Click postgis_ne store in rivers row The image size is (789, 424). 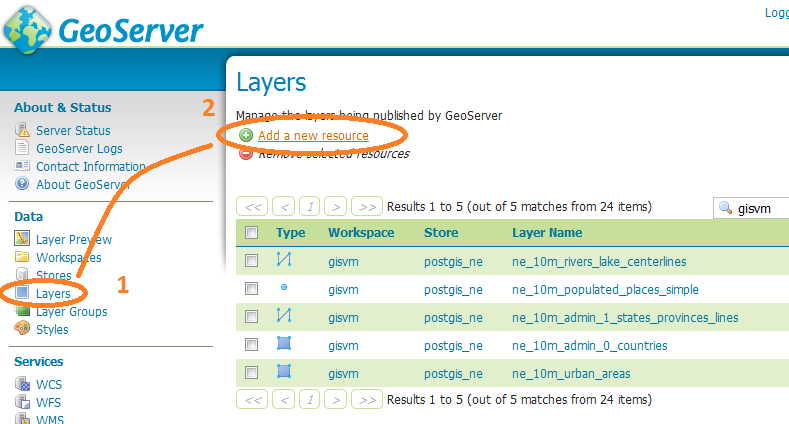[x=453, y=262]
